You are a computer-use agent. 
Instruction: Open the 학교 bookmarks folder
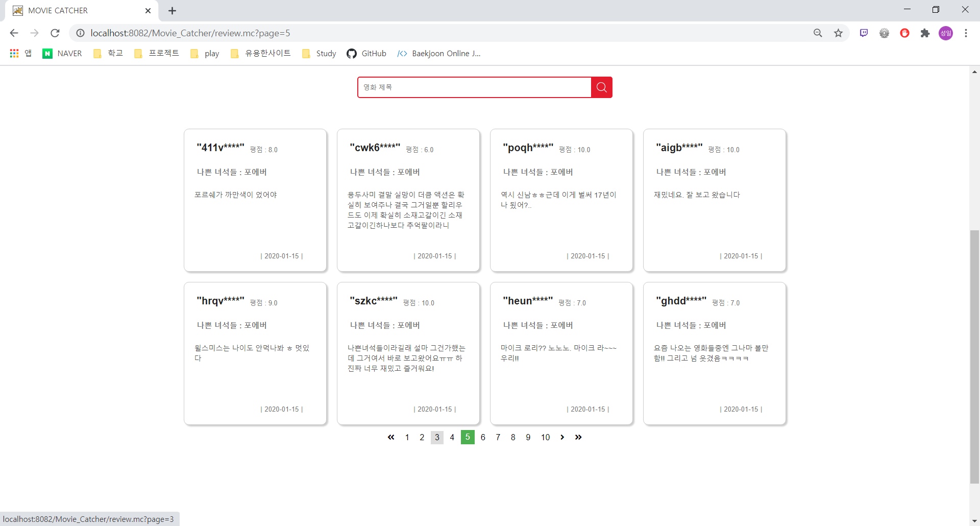(x=108, y=53)
